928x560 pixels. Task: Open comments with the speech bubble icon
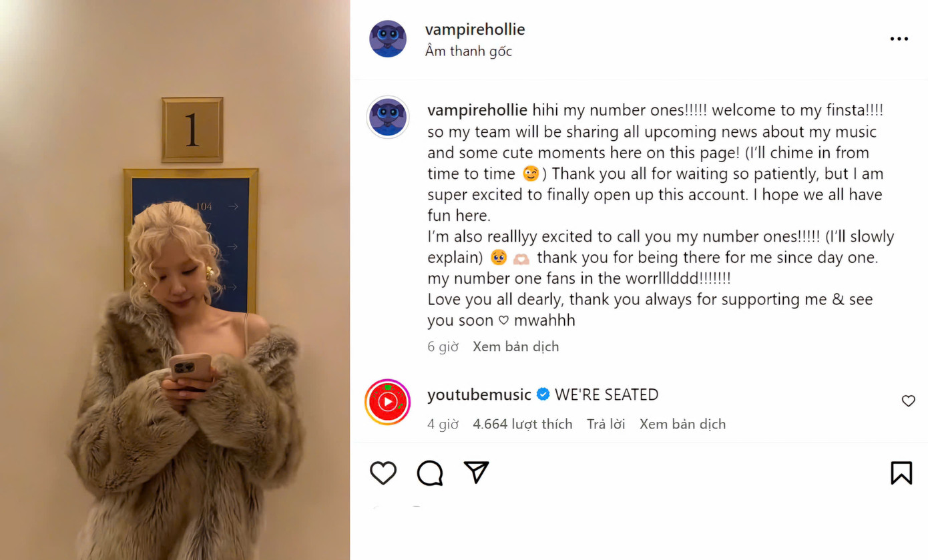pos(430,473)
